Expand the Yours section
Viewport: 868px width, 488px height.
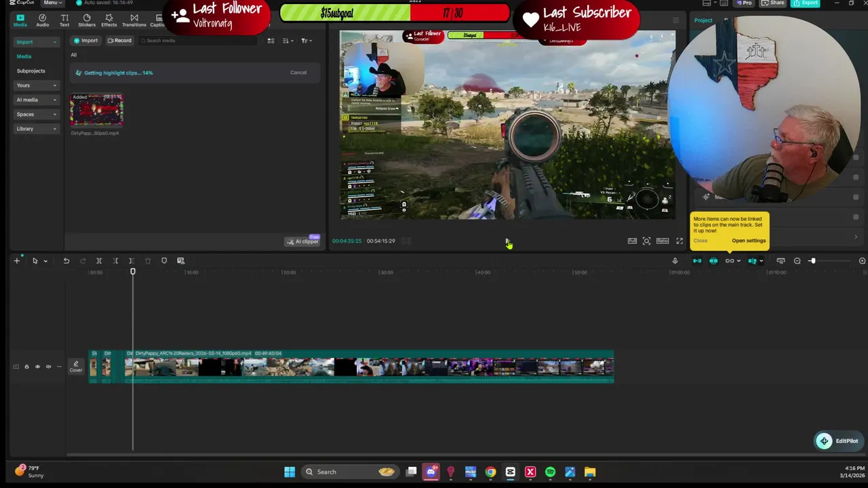(37, 85)
